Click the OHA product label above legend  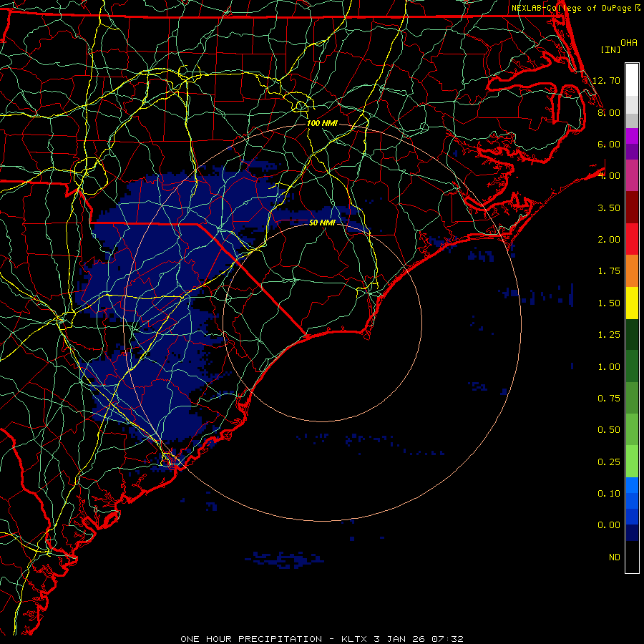point(629,42)
